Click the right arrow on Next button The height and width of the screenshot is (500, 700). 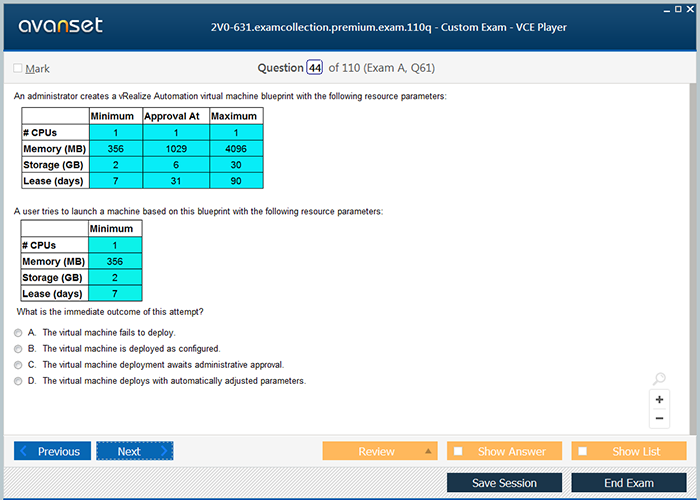pos(164,451)
